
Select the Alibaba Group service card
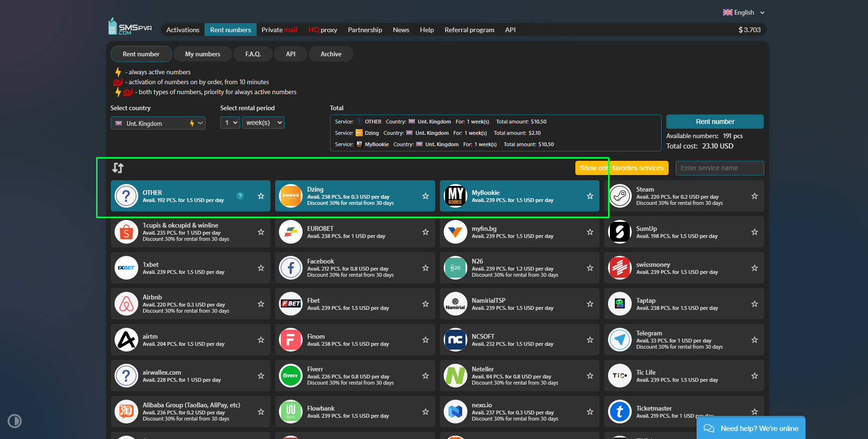coord(190,412)
